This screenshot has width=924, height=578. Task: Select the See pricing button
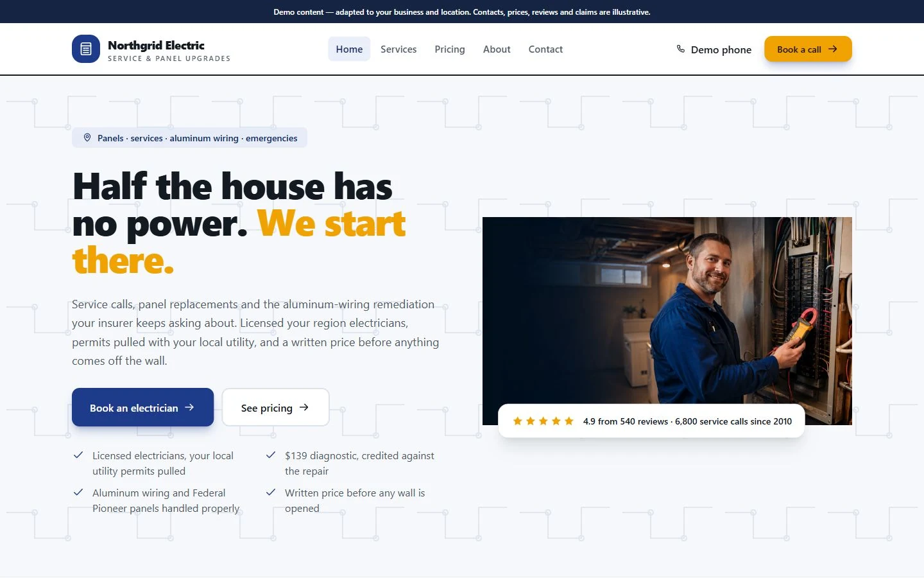[x=275, y=407]
